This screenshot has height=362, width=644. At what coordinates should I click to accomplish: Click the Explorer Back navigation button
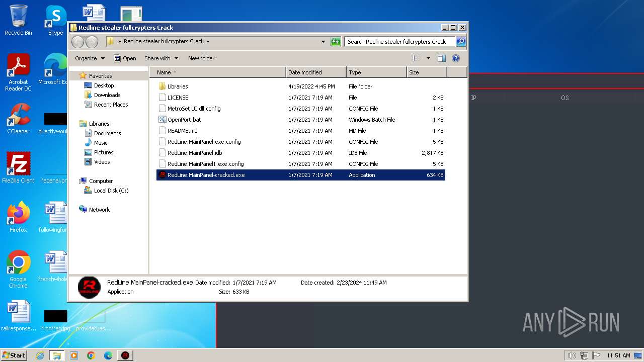coord(77,42)
